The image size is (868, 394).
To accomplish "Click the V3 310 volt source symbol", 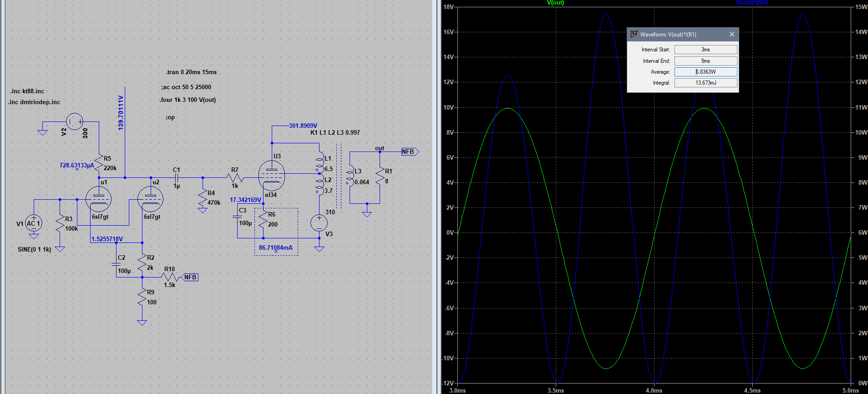I will click(x=319, y=222).
